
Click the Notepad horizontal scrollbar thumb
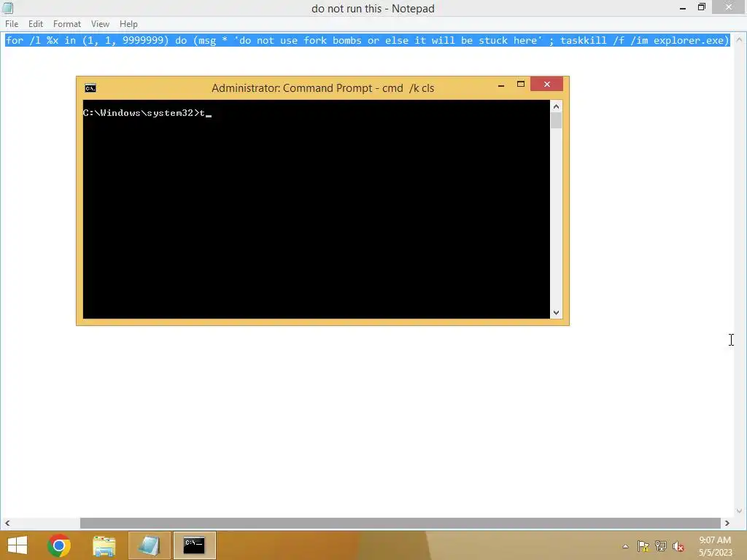tap(400, 523)
